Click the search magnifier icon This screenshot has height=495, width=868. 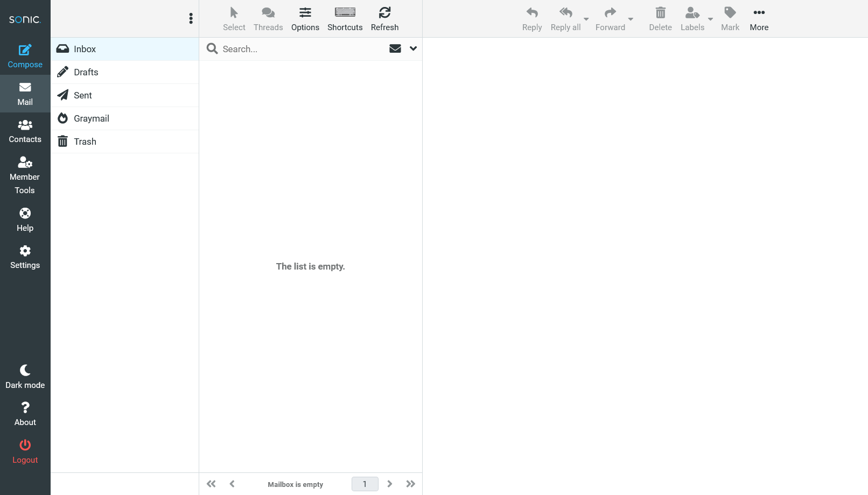coord(212,49)
